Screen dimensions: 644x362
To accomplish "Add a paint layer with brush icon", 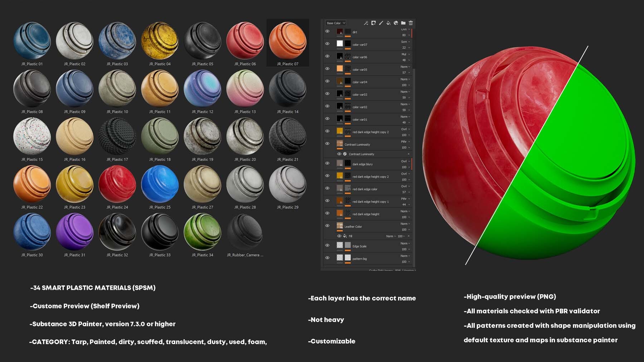I will tap(381, 23).
